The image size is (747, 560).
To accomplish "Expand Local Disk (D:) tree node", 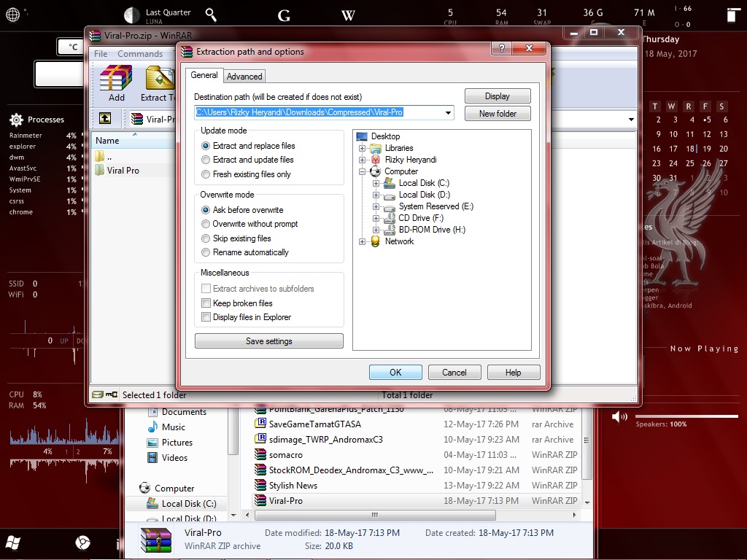I will (376, 195).
